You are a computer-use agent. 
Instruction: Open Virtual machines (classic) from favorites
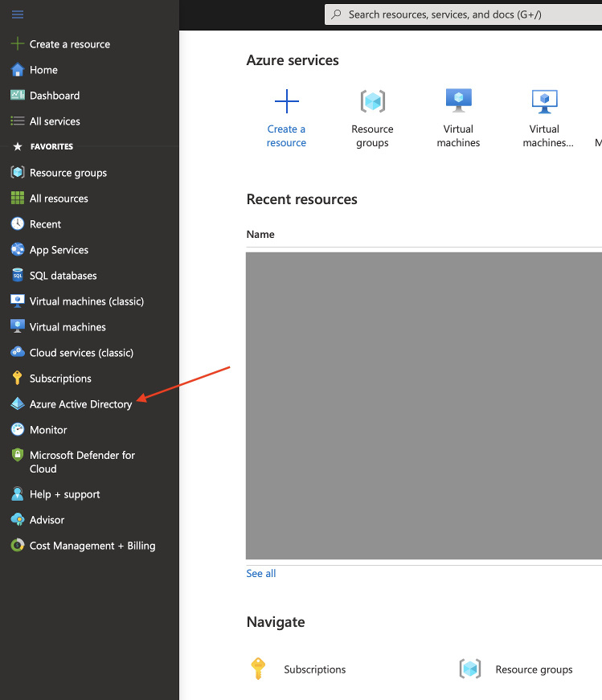(x=87, y=301)
